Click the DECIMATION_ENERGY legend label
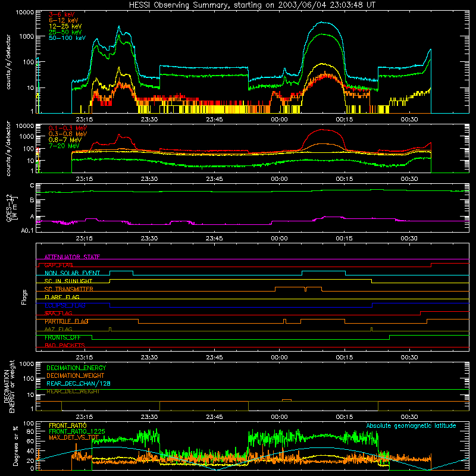Image resolution: width=476 pixels, height=476 pixels. (x=76, y=368)
